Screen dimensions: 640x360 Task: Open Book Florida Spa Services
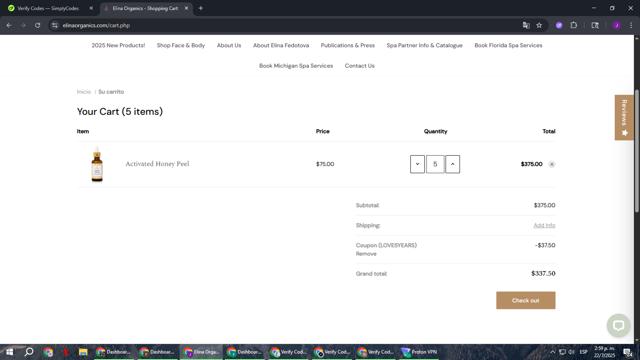pyautogui.click(x=508, y=45)
